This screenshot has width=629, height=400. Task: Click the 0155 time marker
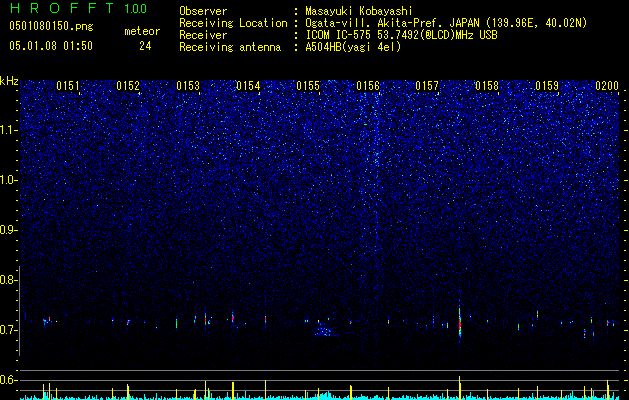click(x=308, y=85)
